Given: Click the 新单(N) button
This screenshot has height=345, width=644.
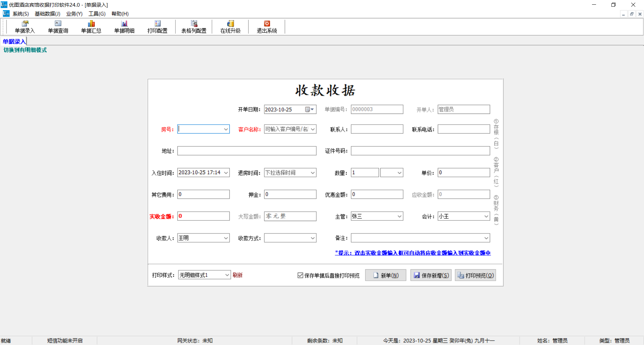Looking at the screenshot, I should pos(385,275).
